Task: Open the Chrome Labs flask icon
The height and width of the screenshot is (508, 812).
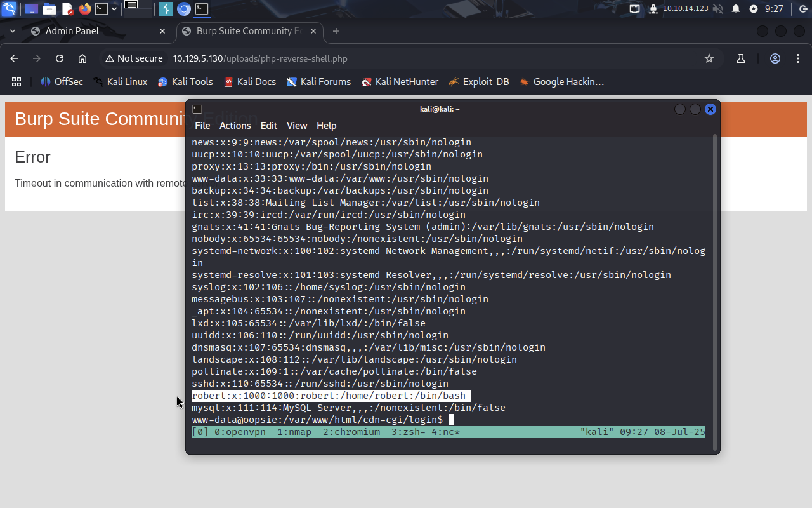Action: 741,59
